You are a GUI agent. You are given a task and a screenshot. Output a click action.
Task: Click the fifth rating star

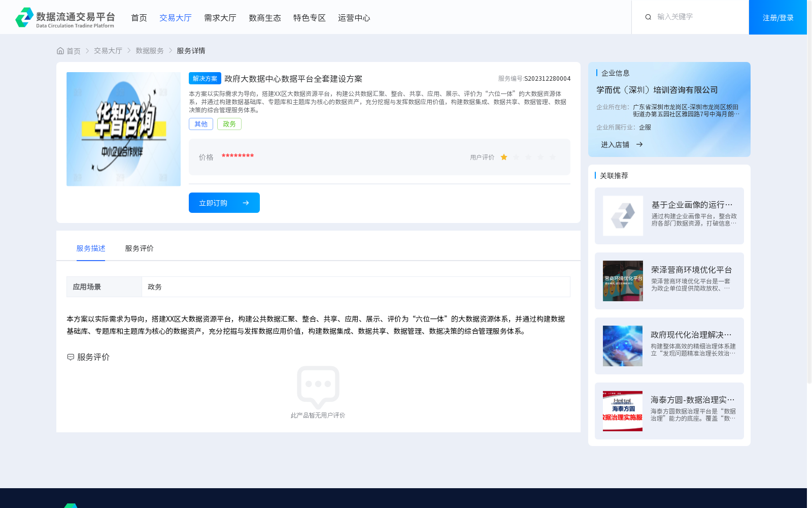click(553, 157)
